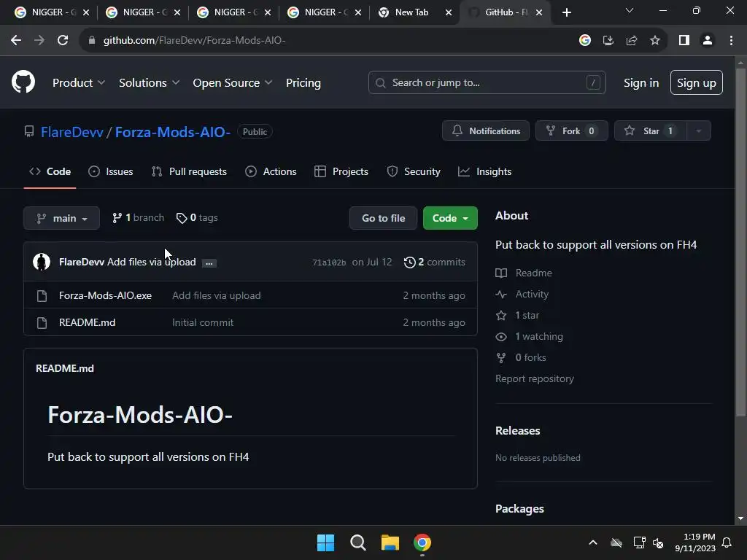Fork the repository
Screen dimensions: 747x560
click(x=572, y=131)
